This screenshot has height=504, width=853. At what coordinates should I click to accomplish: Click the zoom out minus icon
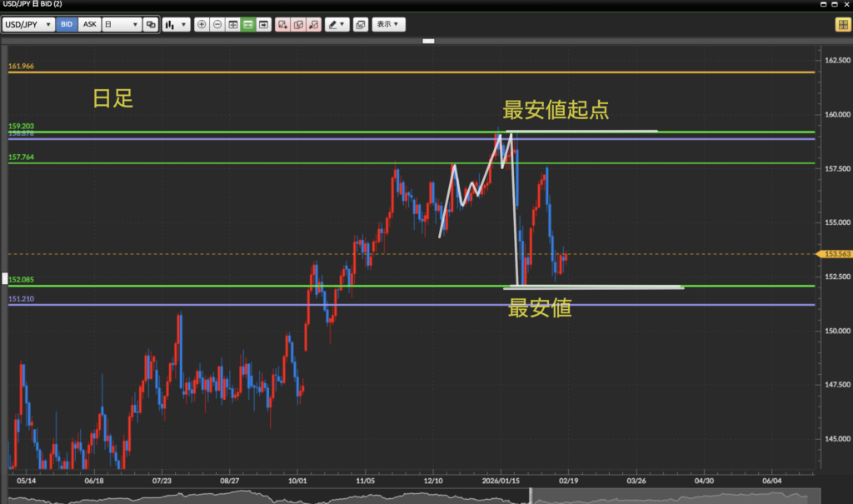tap(217, 25)
